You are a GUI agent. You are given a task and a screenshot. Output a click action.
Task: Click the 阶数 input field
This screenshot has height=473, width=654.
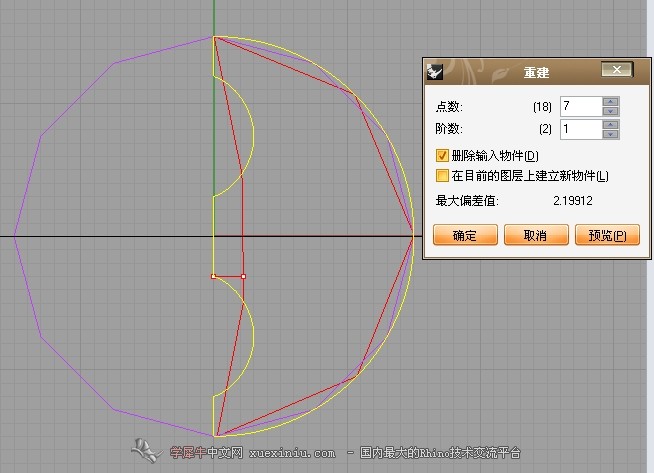coord(581,129)
